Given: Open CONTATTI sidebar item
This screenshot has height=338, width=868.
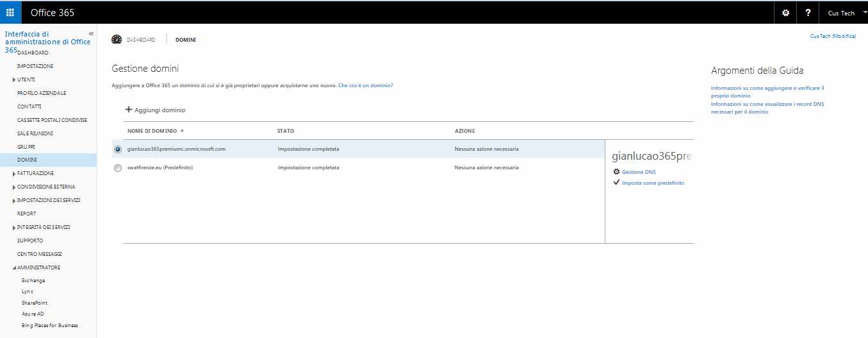Looking at the screenshot, I should coord(29,106).
